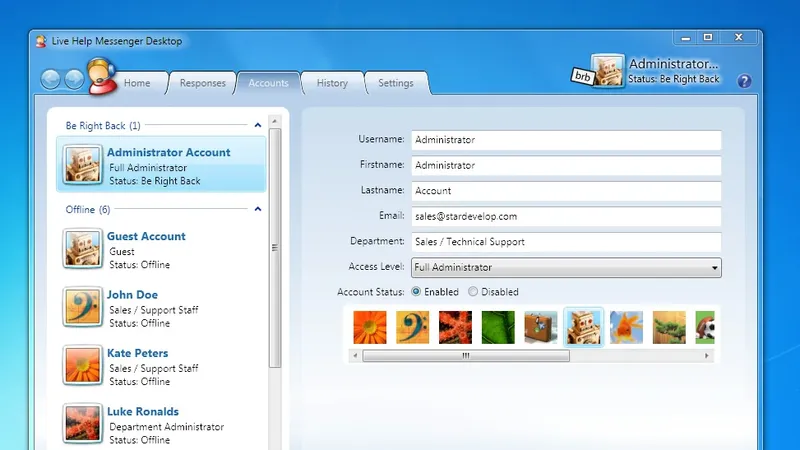Viewport: 800px width, 450px height.
Task: Click Administrator Account's robot avatar in the list
Action: [82, 164]
